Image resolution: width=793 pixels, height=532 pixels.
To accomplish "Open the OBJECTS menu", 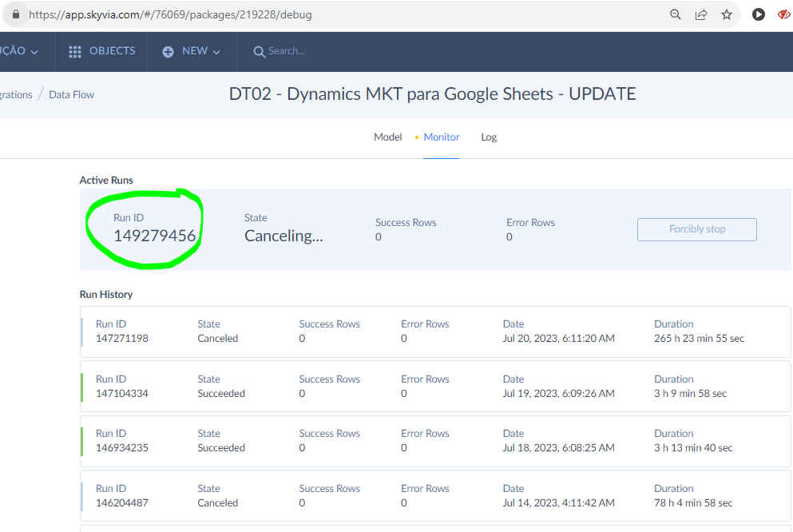I will pyautogui.click(x=102, y=51).
